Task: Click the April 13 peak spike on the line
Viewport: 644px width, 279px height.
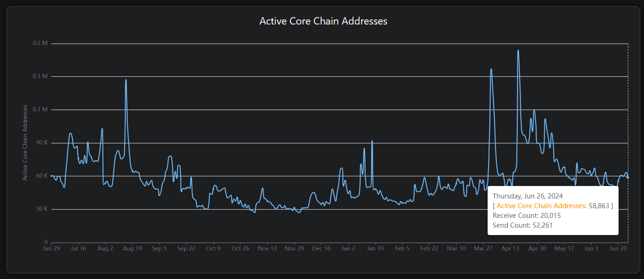Action: (518, 51)
